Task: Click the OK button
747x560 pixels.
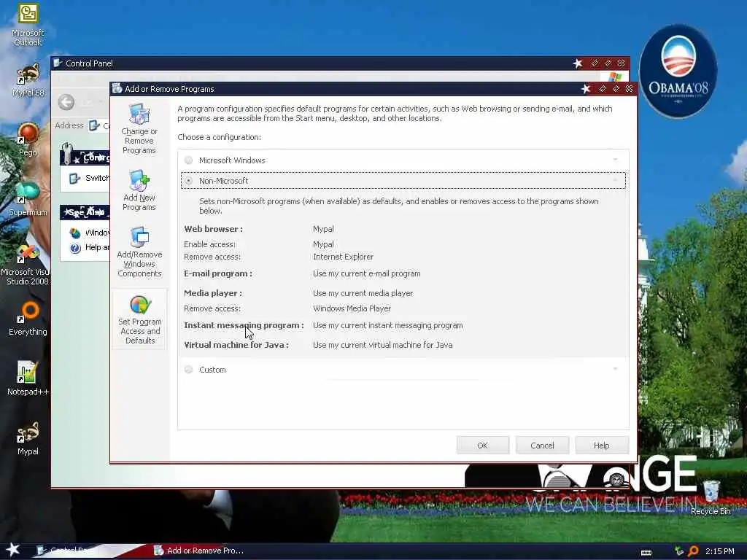Action: click(x=483, y=446)
